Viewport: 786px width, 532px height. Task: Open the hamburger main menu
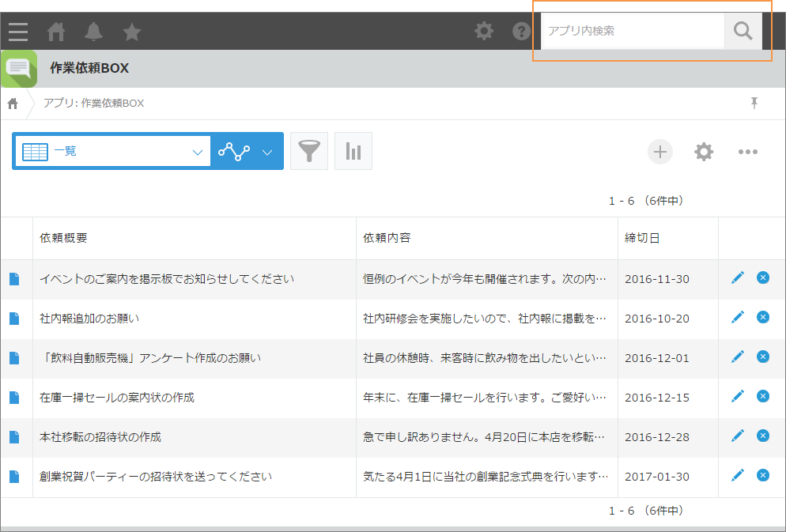click(x=18, y=32)
